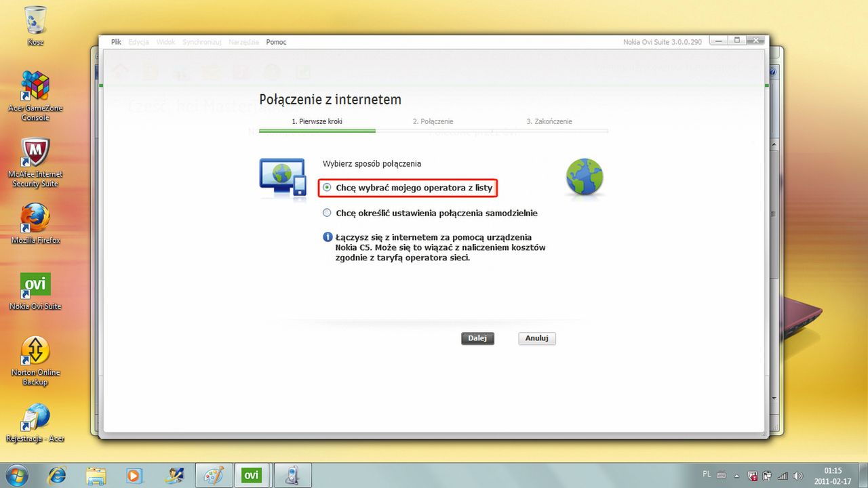Open the greyed Widok menu

pos(165,42)
